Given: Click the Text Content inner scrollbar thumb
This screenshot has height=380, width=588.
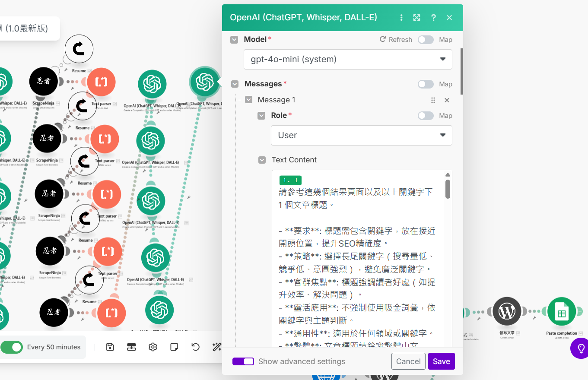Looking at the screenshot, I should click(448, 189).
